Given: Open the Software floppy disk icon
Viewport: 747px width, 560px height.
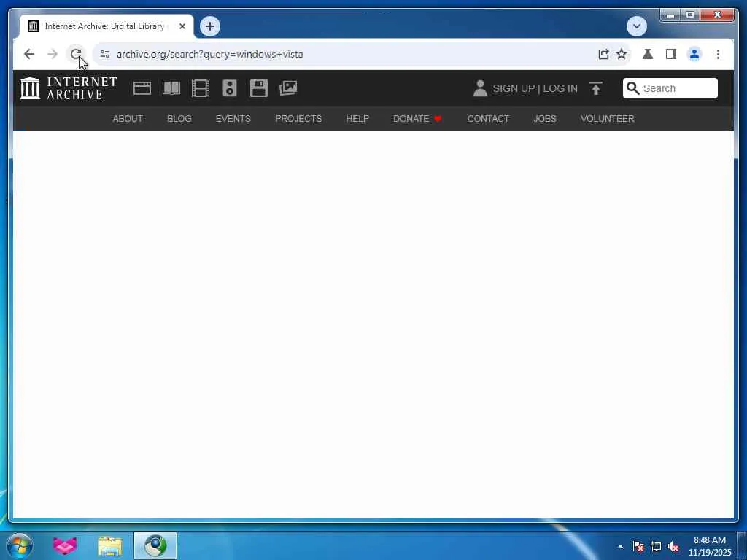Looking at the screenshot, I should [x=259, y=88].
